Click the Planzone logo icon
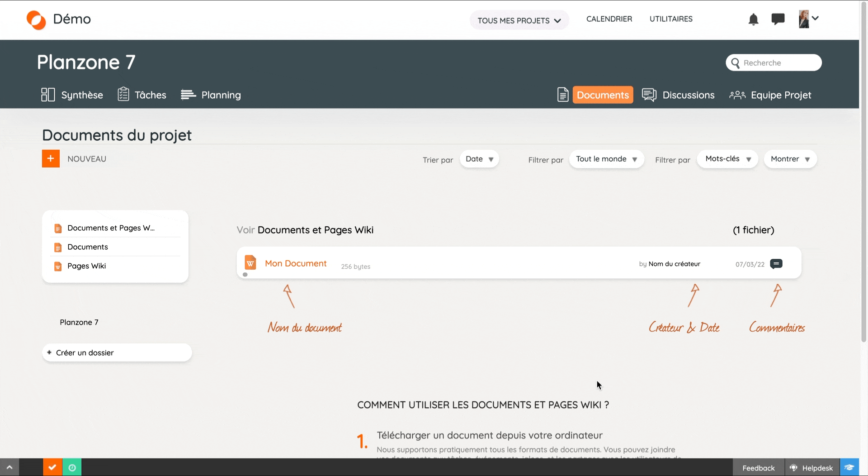This screenshot has width=868, height=476. click(36, 20)
